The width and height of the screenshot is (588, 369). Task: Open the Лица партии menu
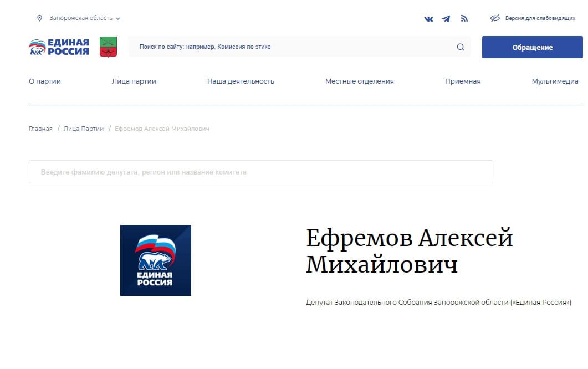click(x=133, y=81)
